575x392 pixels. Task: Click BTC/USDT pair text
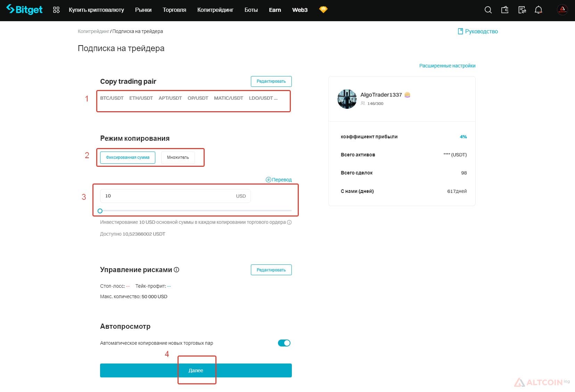(x=112, y=98)
